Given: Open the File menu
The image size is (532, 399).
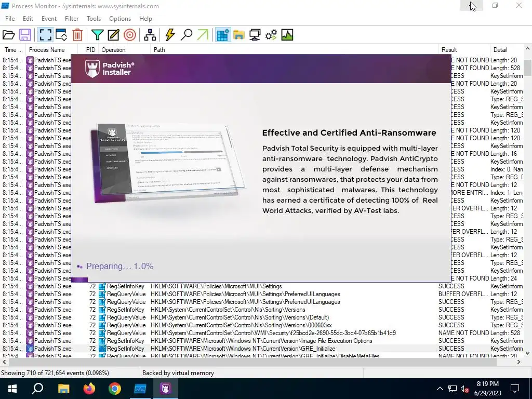Looking at the screenshot, I should 10,19.
